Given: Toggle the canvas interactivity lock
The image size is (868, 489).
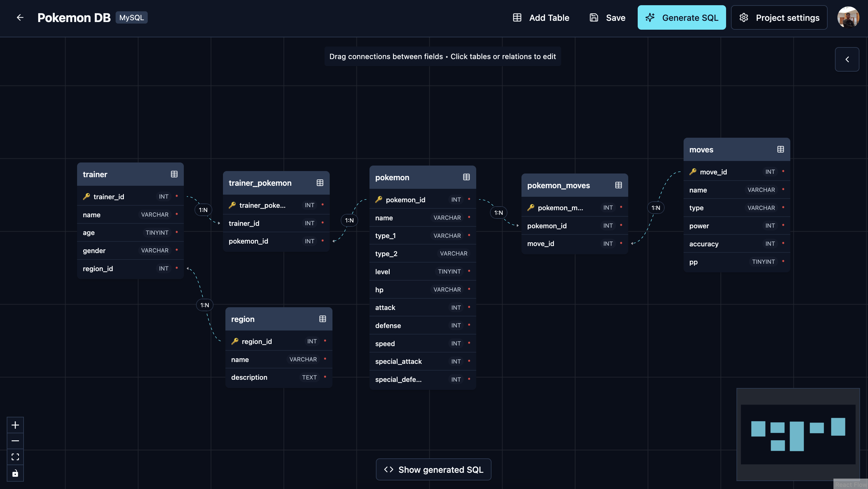Looking at the screenshot, I should click(x=15, y=473).
